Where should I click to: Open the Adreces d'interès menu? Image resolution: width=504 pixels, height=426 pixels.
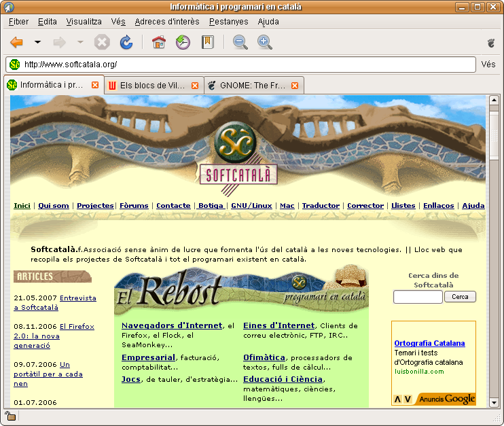[167, 22]
